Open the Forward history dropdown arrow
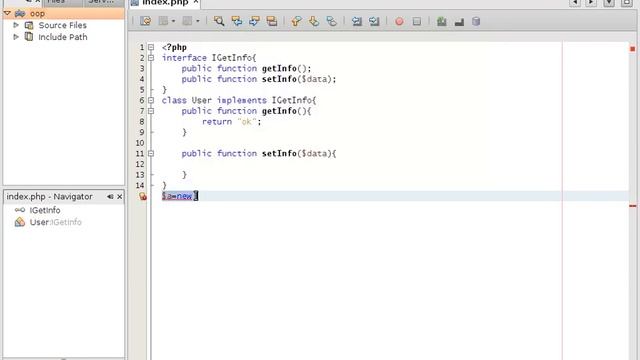 click(198, 21)
